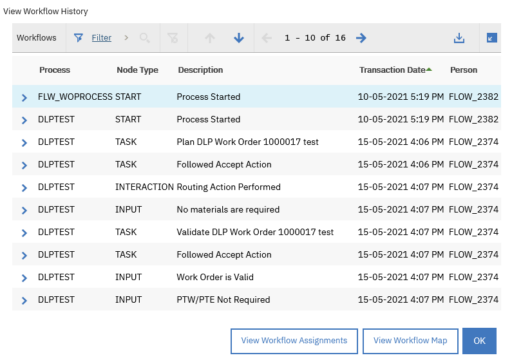Select 'Plan DLP Work Order 1000017 test' text
Screen dimensions: 512x360
[x=248, y=142]
